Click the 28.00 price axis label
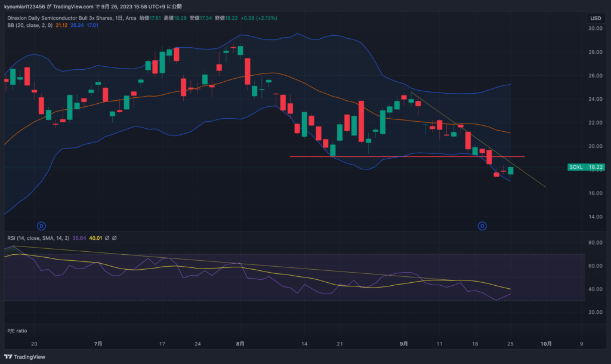 pyautogui.click(x=595, y=53)
